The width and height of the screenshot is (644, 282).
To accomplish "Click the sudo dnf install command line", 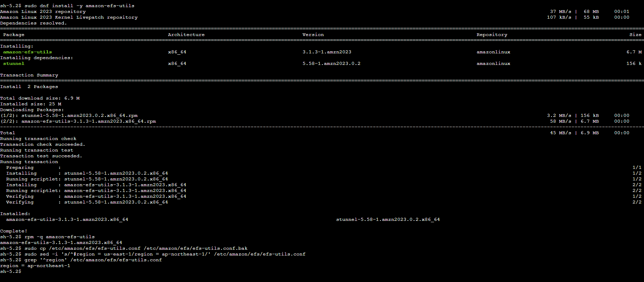I will click(x=67, y=6).
